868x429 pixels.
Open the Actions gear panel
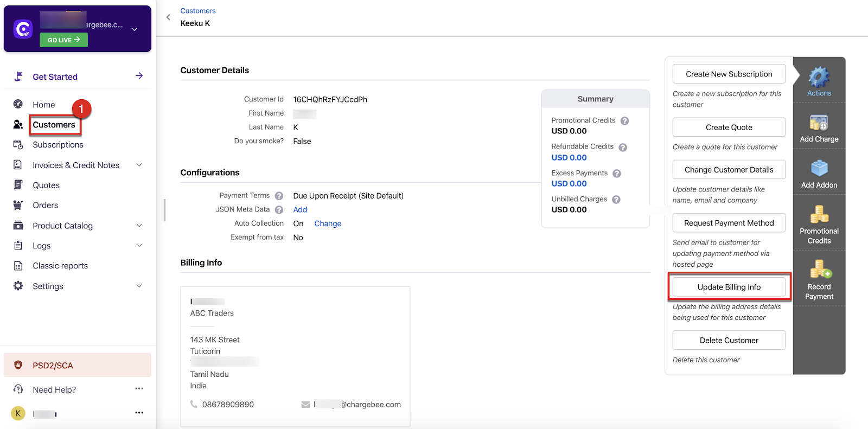point(819,81)
